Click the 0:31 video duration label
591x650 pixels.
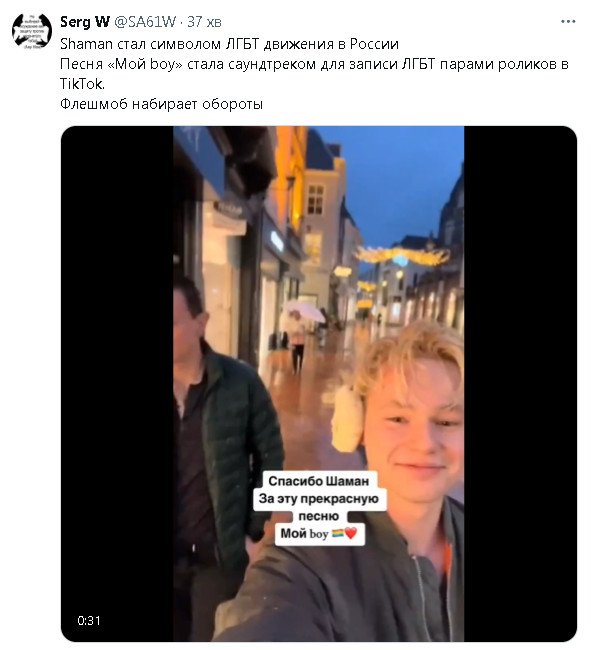pos(89,621)
